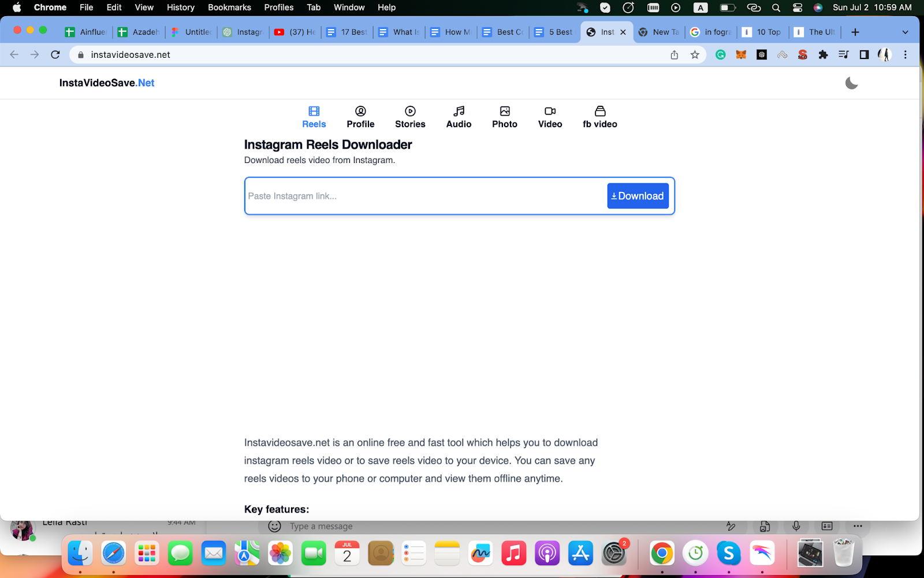Switch to the '17 Best' document tab
Screen dimensions: 924x578
[346, 32]
